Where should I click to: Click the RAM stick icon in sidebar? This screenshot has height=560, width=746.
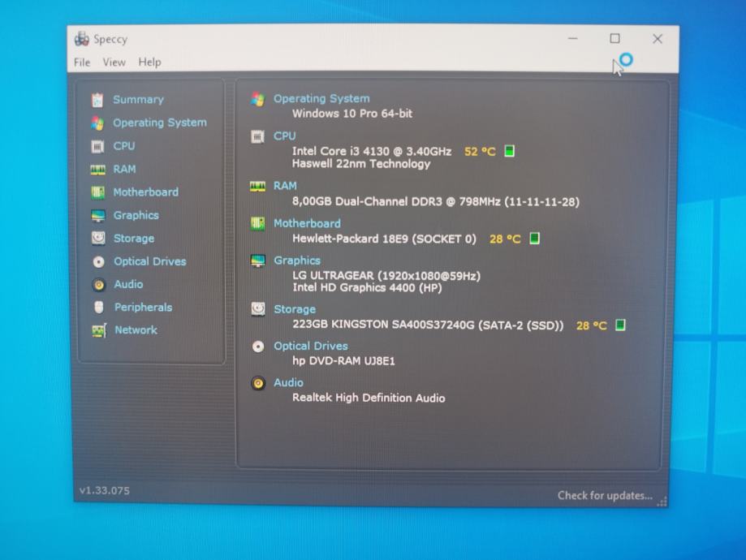pyautogui.click(x=98, y=170)
